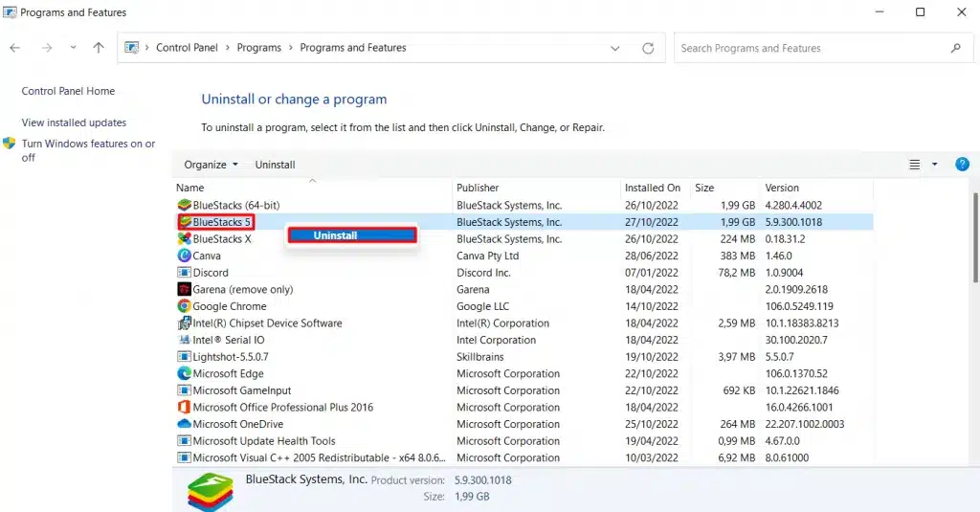Open the view options dropdown arrow
This screenshot has height=512, width=980.
[x=934, y=165]
